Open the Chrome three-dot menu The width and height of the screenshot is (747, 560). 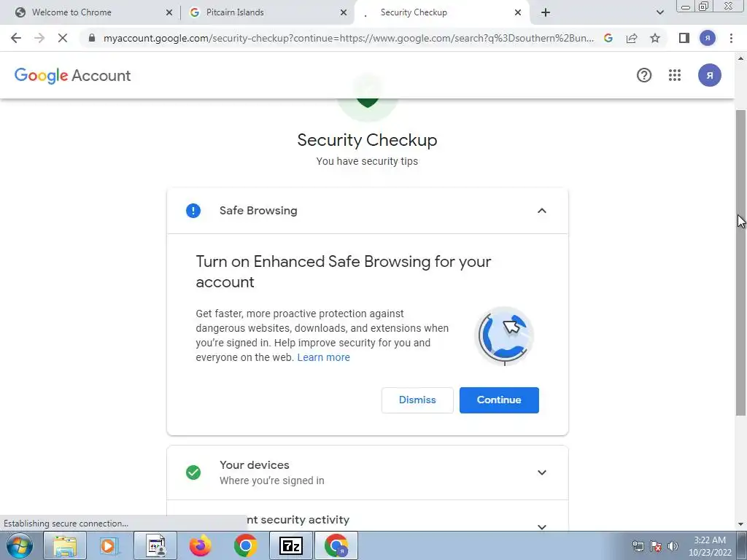point(731,38)
